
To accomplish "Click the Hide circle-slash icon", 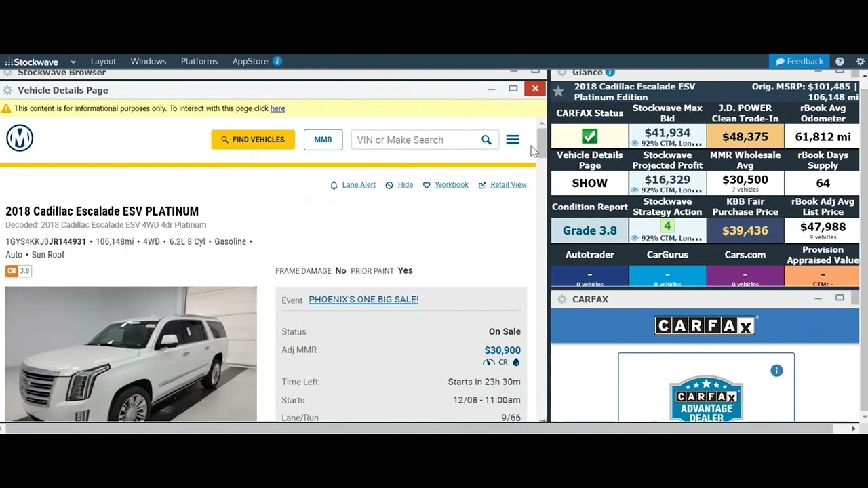I will (x=389, y=185).
